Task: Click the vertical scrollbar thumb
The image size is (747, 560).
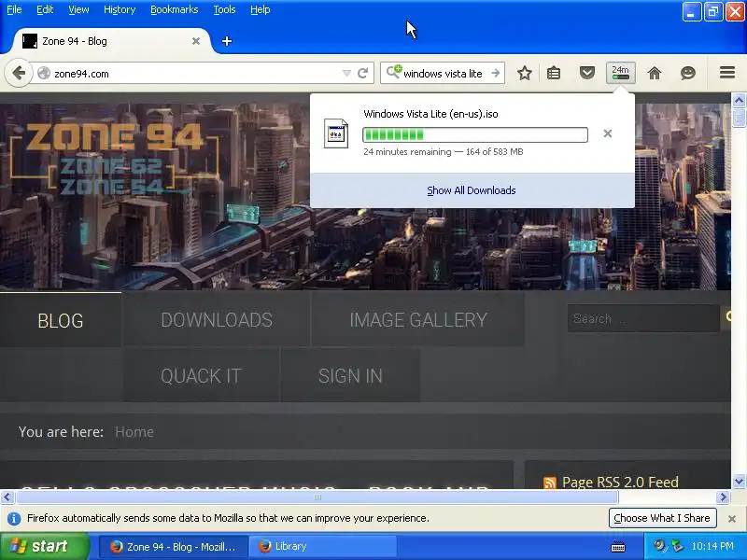Action: point(739,118)
